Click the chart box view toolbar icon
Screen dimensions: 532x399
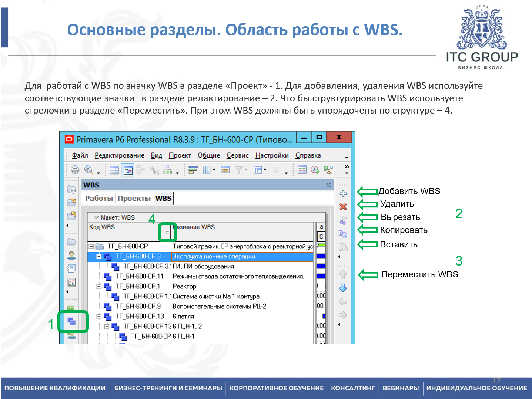click(168, 170)
